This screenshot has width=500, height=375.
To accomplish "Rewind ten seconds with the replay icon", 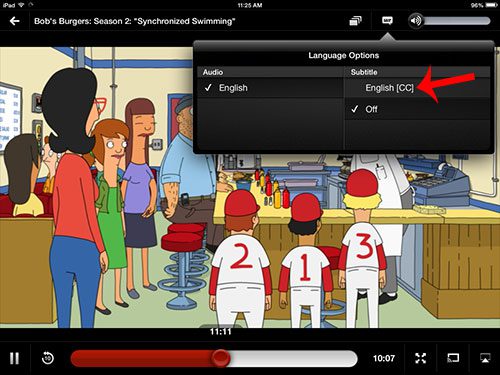I will [48, 358].
